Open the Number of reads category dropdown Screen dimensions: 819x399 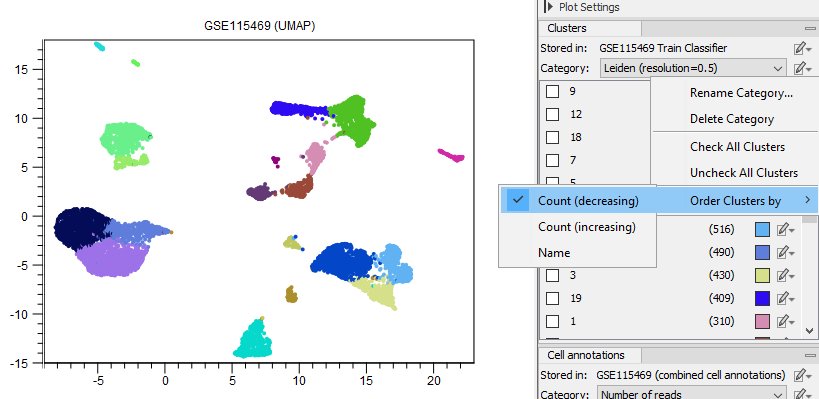click(x=693, y=394)
